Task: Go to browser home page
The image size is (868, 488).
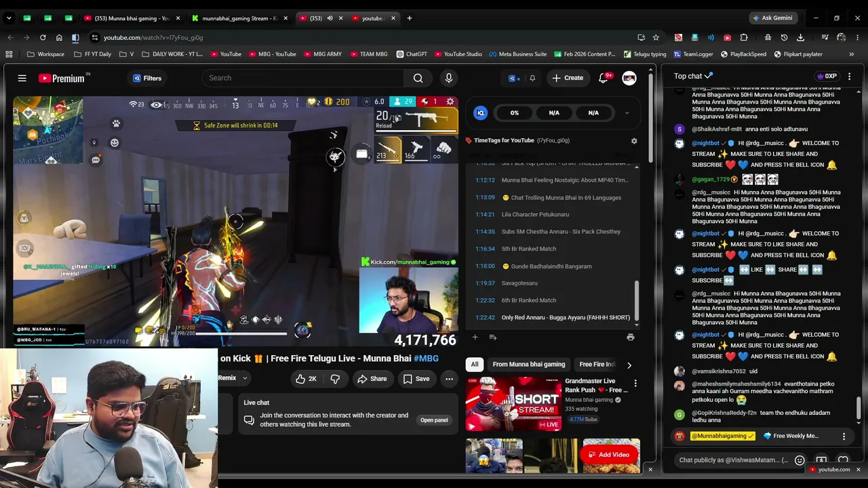Action: [59, 37]
